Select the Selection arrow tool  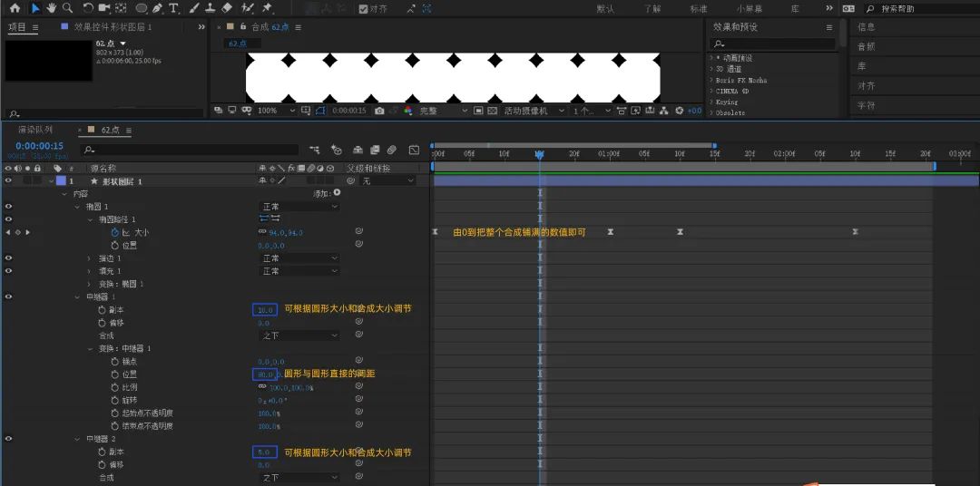pyautogui.click(x=35, y=8)
